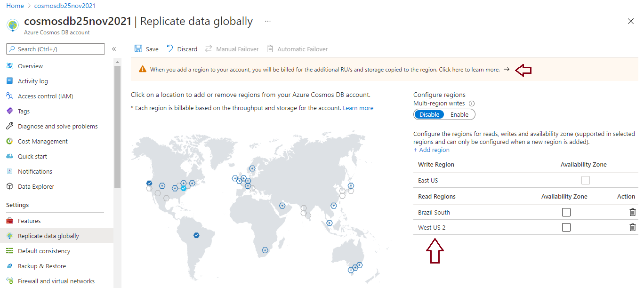This screenshot has height=288, width=644.
Task: Open Firewall and virtual networks
Action: [56, 281]
